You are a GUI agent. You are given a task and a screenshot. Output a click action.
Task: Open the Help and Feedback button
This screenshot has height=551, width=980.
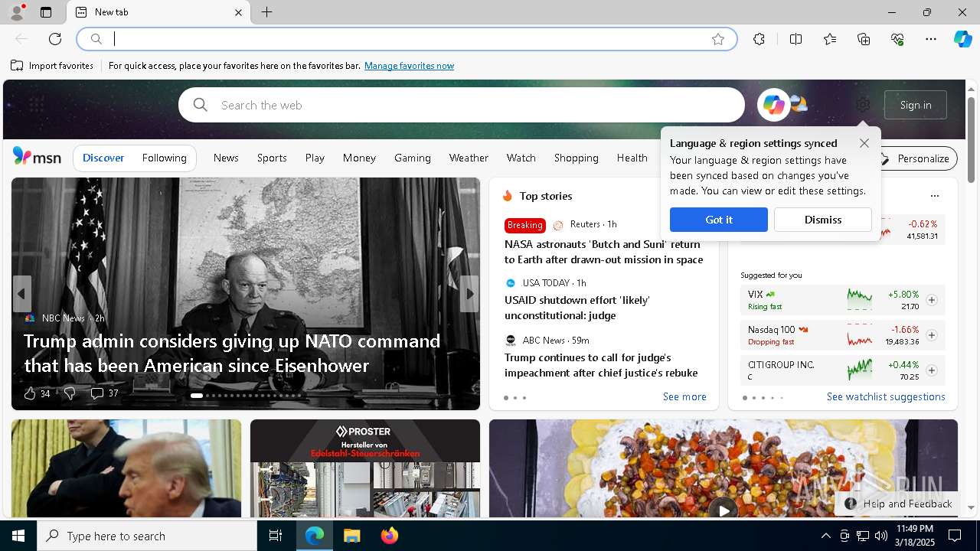(x=898, y=504)
